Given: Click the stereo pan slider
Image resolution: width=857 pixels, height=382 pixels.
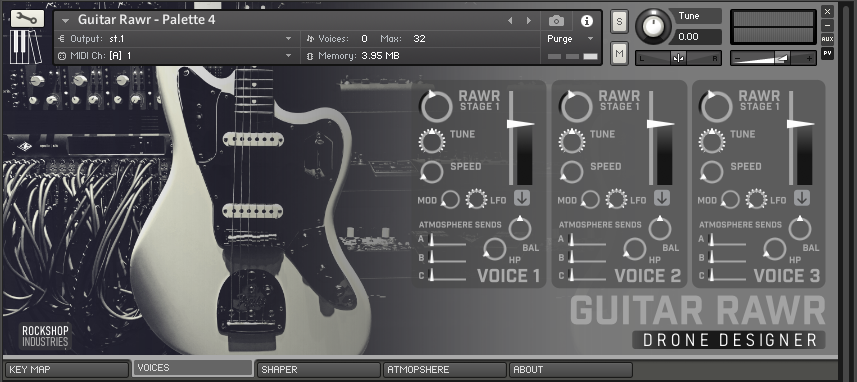Looking at the screenshot, I should tap(678, 58).
